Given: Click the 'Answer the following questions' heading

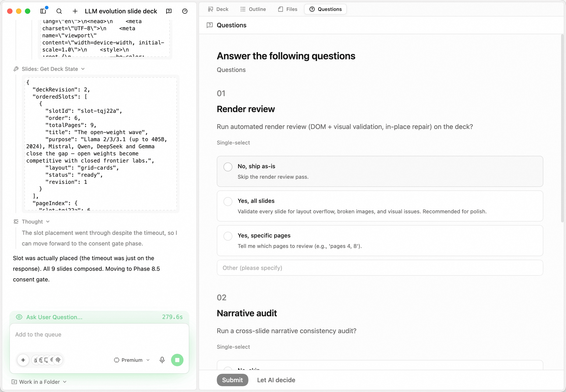Looking at the screenshot, I should point(286,56).
